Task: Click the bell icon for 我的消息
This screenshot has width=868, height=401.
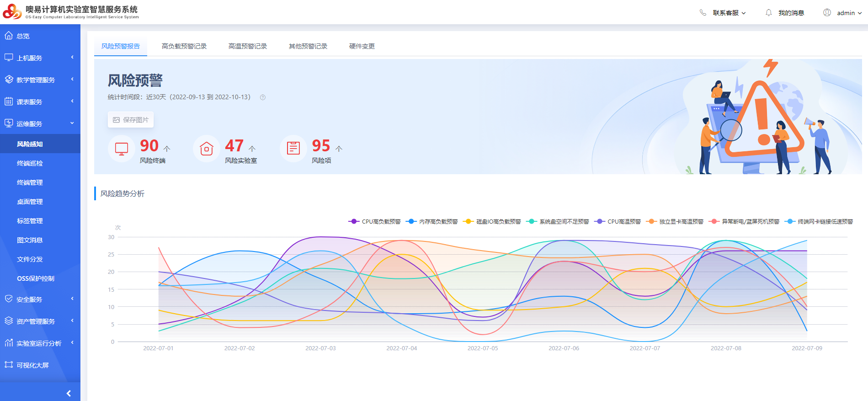Action: pos(769,13)
